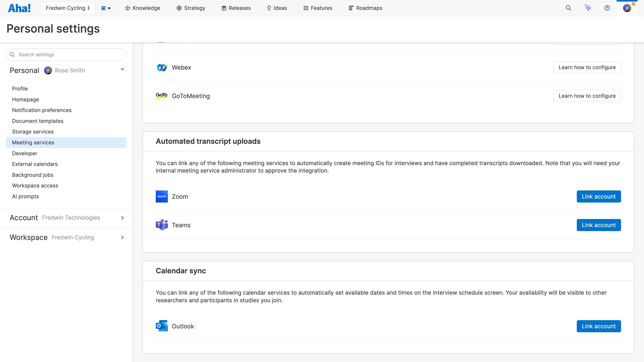Click the AI sparkle icon in top bar
The height and width of the screenshot is (362, 644).
click(588, 8)
